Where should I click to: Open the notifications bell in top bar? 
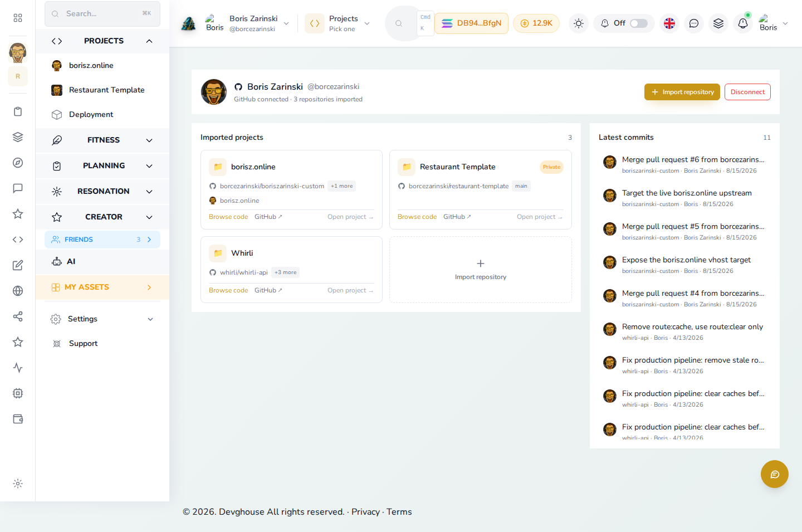pos(743,23)
